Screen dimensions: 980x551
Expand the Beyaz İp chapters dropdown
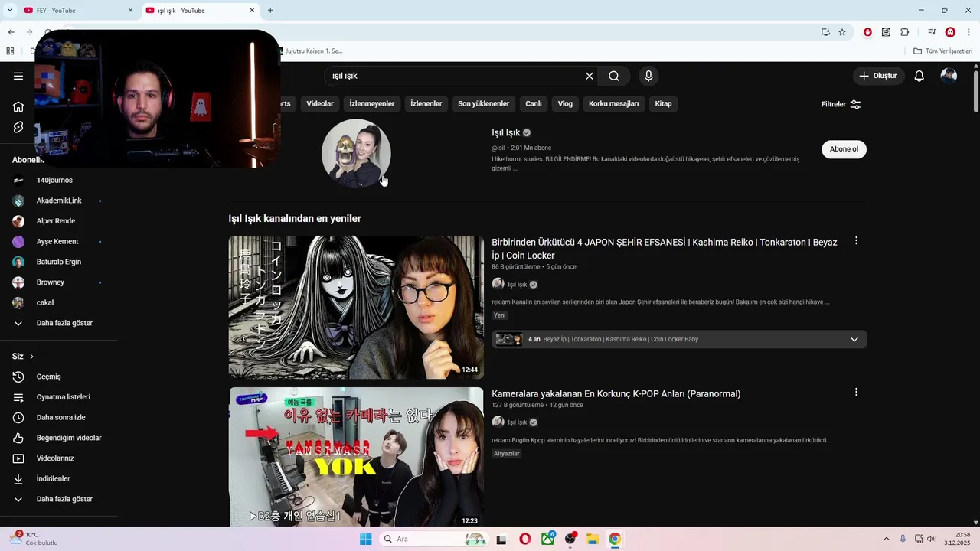coord(854,339)
